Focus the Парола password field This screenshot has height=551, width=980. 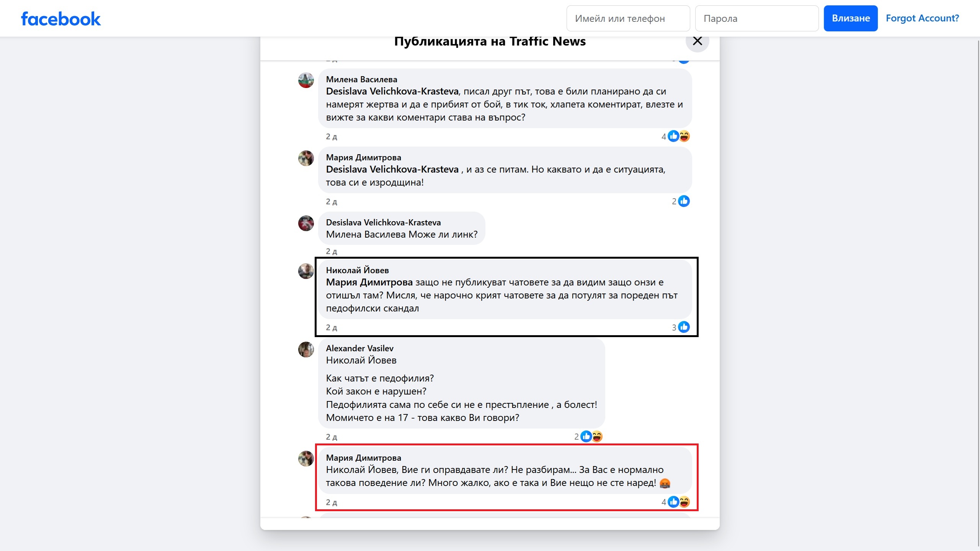757,18
